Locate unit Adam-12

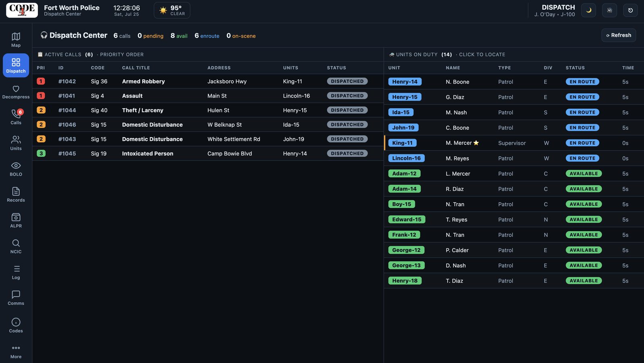[405, 173]
